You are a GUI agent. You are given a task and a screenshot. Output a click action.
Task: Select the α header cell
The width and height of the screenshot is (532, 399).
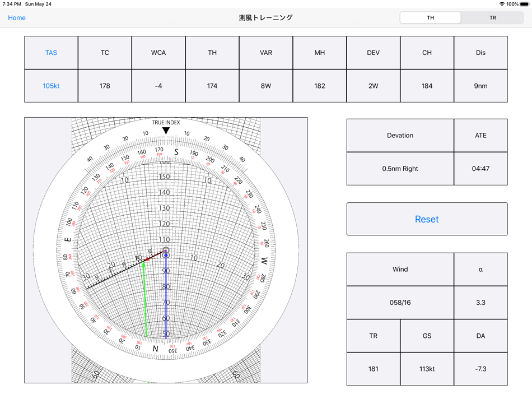pyautogui.click(x=481, y=269)
